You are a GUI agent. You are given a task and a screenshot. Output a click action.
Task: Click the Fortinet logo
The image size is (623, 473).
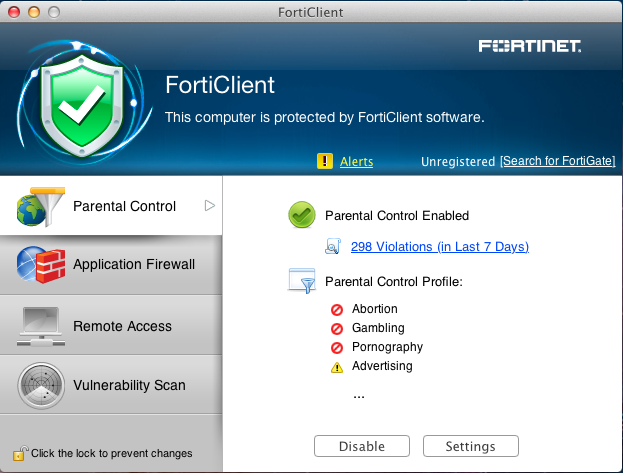coord(530,46)
